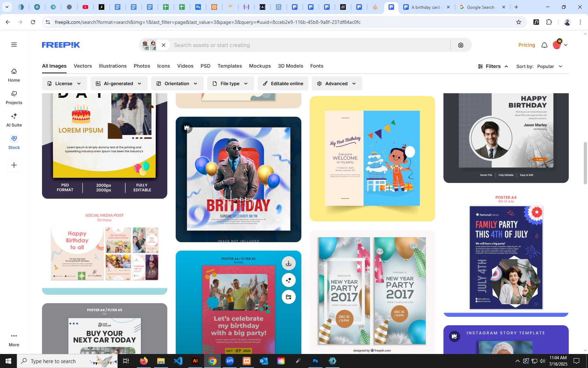Reload the page in Chrome
The image size is (588, 368).
[33, 22]
